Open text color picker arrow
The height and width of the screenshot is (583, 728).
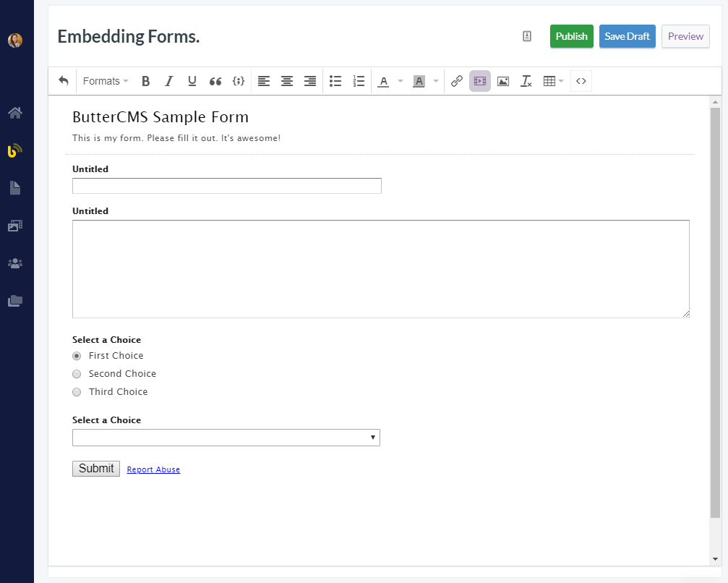pyautogui.click(x=401, y=81)
